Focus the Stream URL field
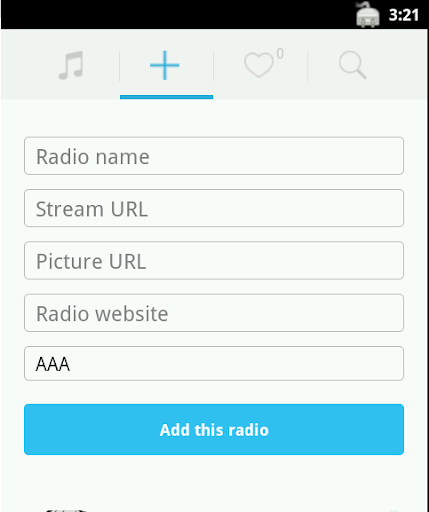 214,208
